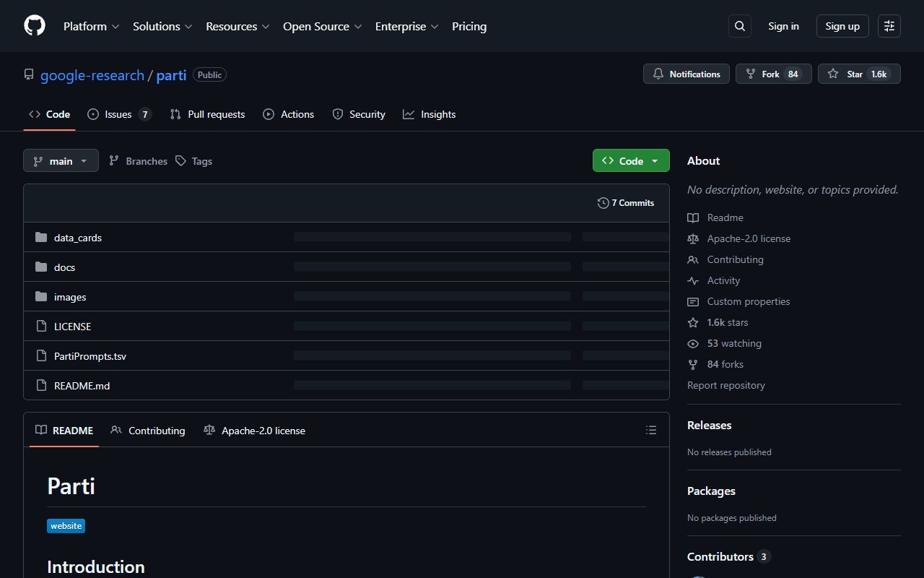Switch to the Pull requests tab
The image size is (924, 578).
[207, 114]
